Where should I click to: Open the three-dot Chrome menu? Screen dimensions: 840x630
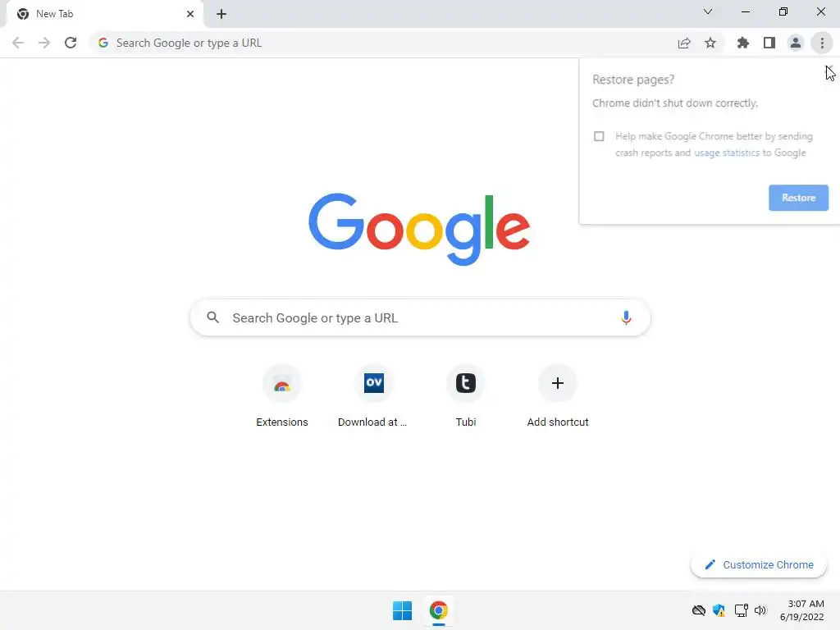(822, 43)
